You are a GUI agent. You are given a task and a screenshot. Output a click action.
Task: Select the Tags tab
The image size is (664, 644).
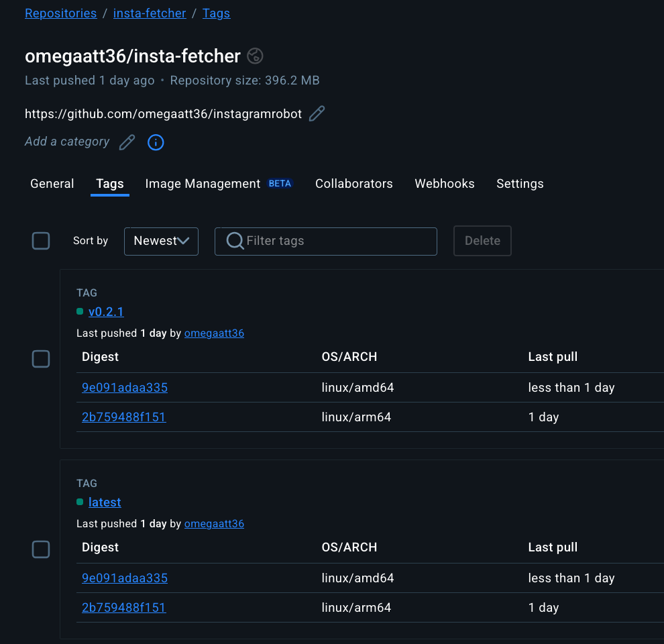pyautogui.click(x=110, y=183)
